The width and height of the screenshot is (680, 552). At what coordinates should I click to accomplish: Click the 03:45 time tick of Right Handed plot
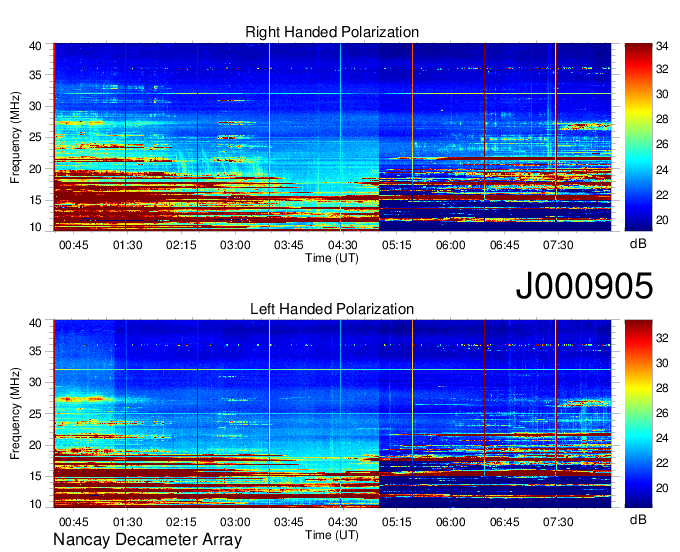point(289,245)
